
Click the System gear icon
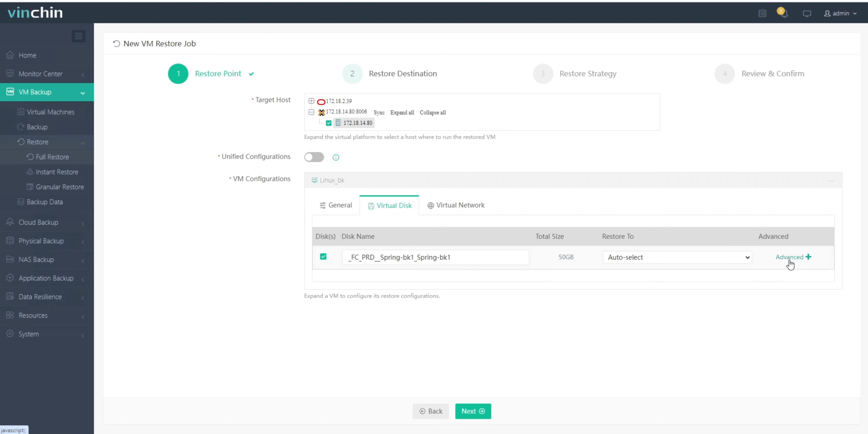tap(10, 334)
